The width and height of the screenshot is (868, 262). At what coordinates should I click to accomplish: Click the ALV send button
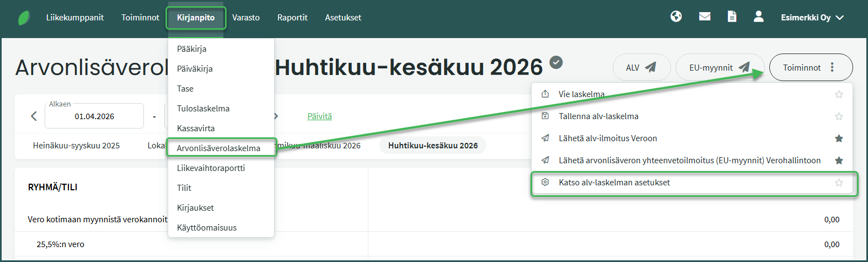pos(641,68)
